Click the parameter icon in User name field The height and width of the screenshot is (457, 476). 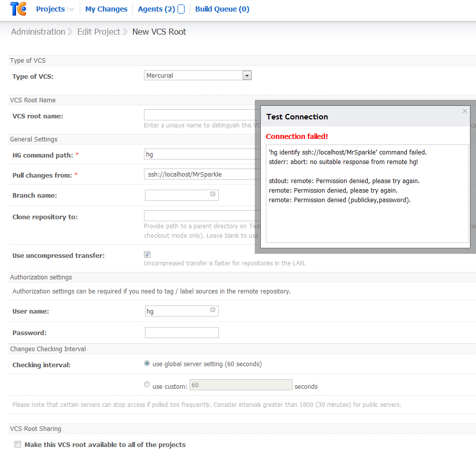(213, 310)
